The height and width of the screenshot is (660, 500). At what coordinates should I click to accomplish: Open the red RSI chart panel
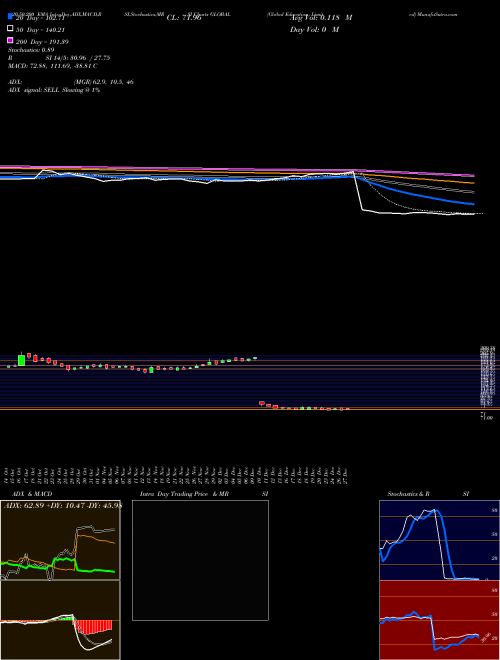coord(439,620)
